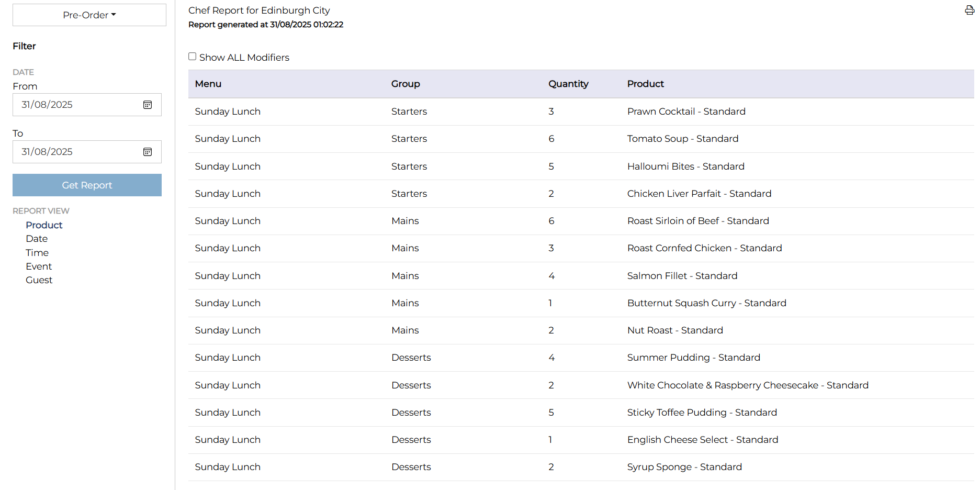Enable Show ALL Modifiers checkbox
980x490 pixels.
tap(193, 57)
